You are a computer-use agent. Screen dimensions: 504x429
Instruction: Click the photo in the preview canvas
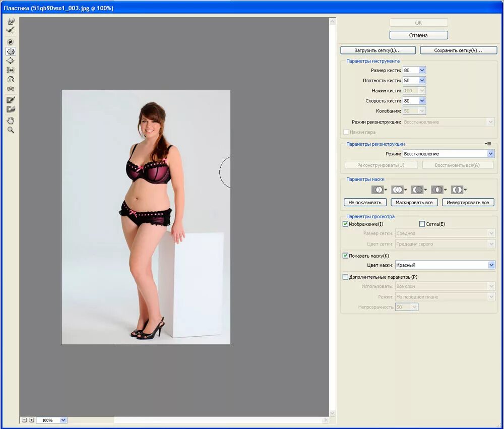[146, 217]
